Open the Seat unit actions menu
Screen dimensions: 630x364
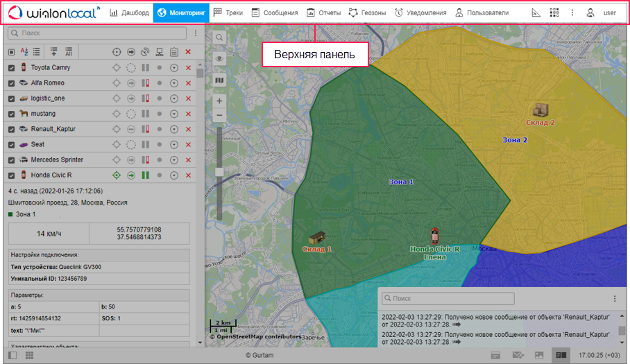[174, 144]
